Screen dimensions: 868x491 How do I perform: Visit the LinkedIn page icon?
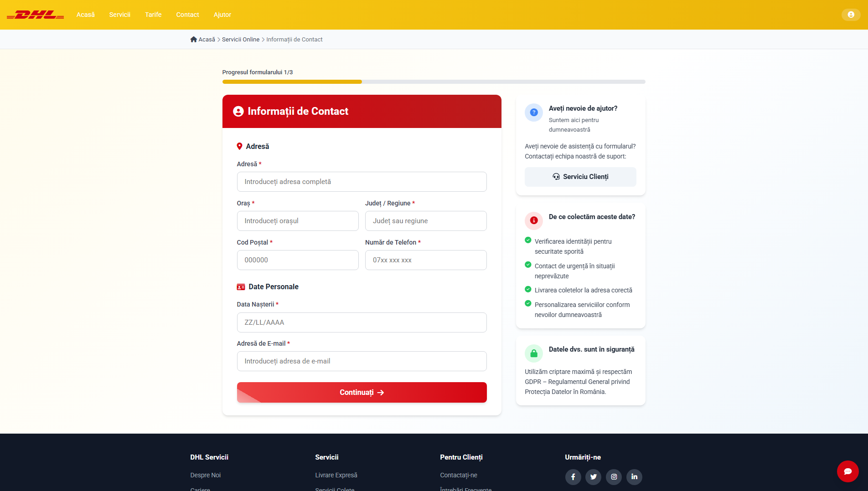click(634, 477)
